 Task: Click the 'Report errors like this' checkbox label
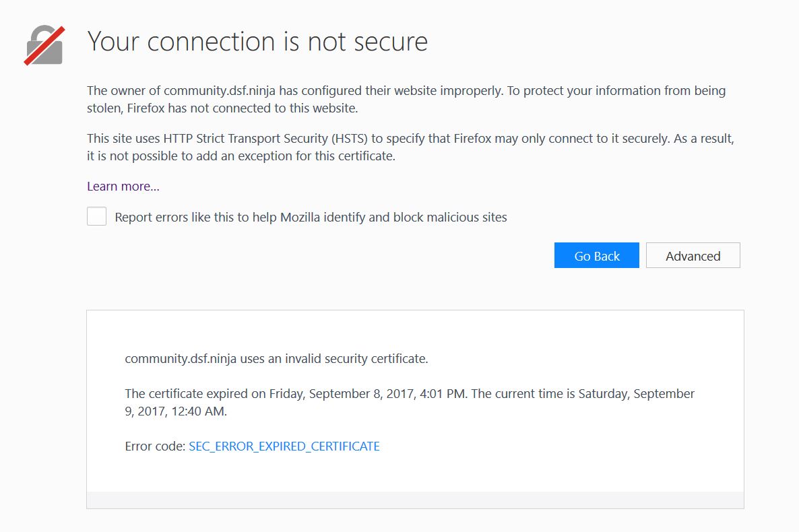click(x=311, y=218)
